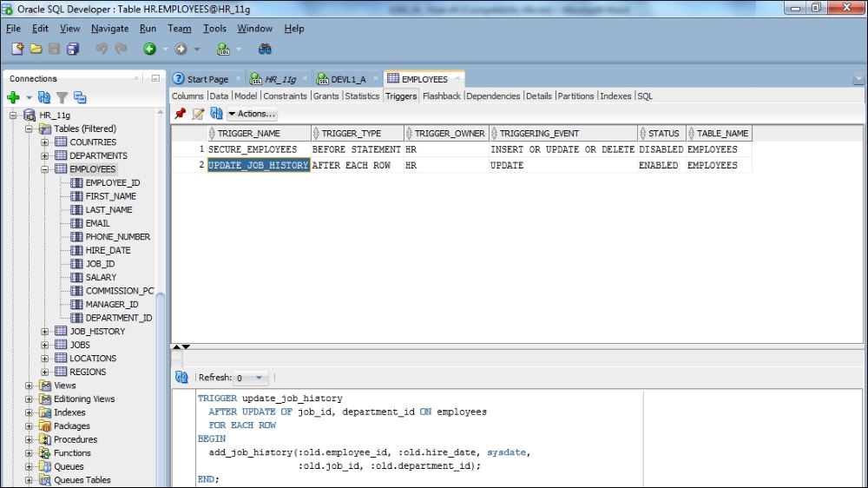Viewport: 868px width, 488px height.
Task: Open the File menu
Action: 13,29
